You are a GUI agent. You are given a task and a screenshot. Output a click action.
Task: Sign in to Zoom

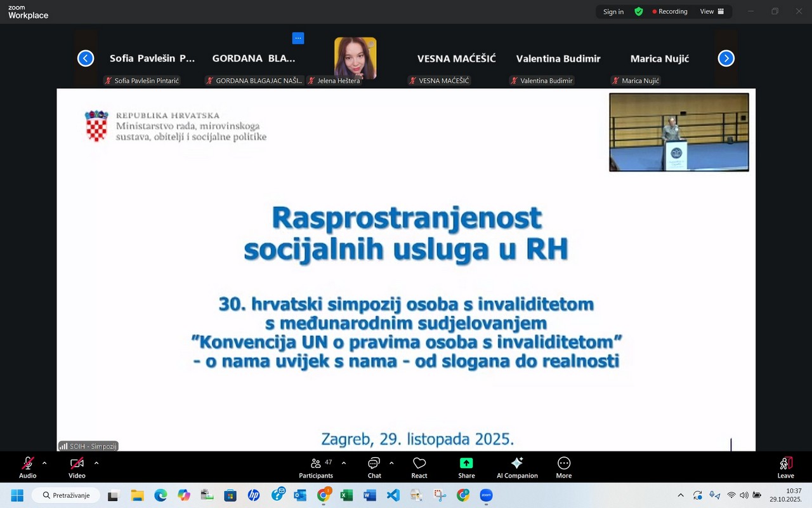click(x=613, y=11)
